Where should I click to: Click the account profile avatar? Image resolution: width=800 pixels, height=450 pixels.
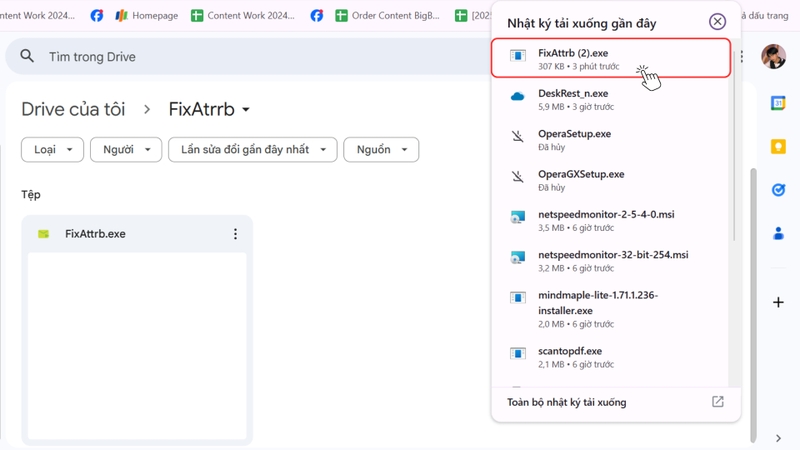[773, 56]
